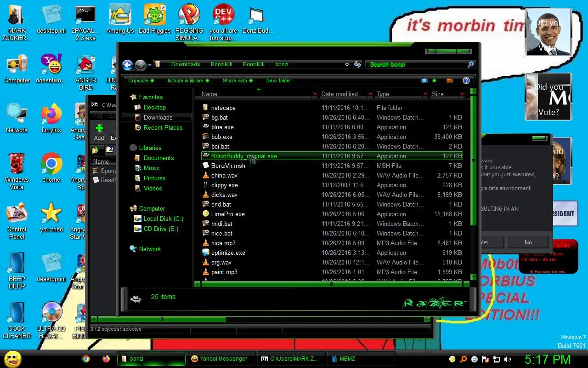Open Dev C++ 'you all are too stupid' icon
The image size is (588, 368).
pyautogui.click(x=224, y=22)
